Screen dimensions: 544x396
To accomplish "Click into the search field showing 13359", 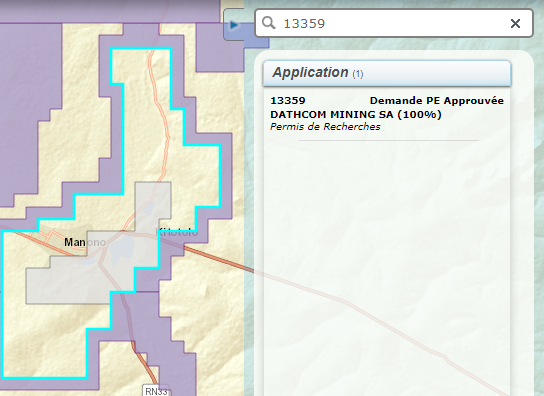I will coord(394,24).
